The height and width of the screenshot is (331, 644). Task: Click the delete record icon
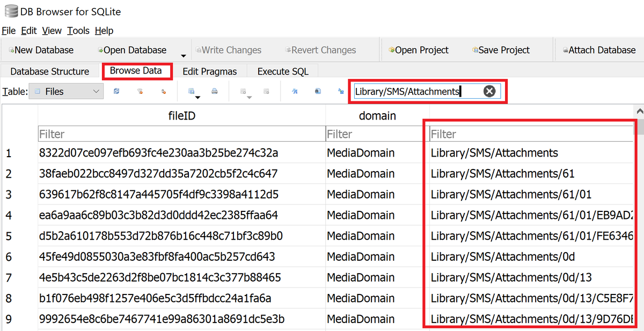click(266, 92)
